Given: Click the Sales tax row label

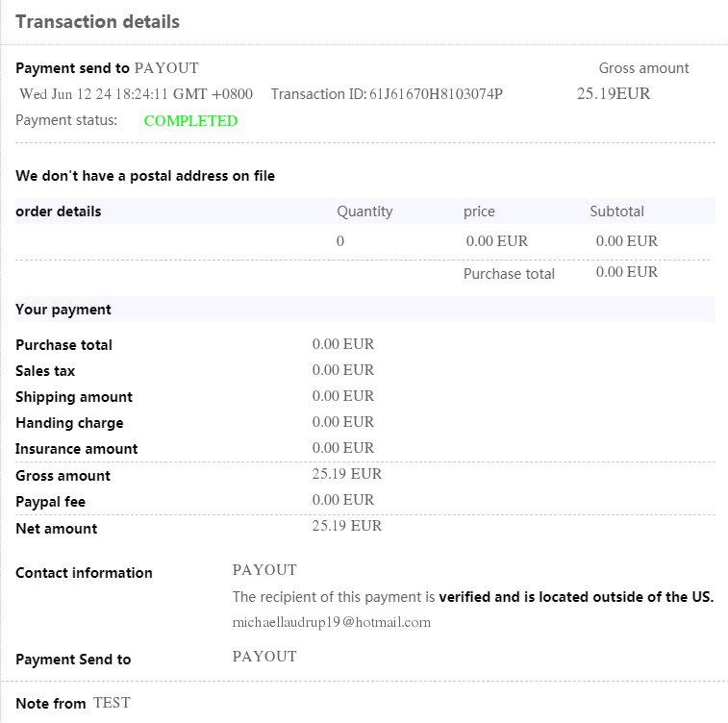Looking at the screenshot, I should (45, 371).
